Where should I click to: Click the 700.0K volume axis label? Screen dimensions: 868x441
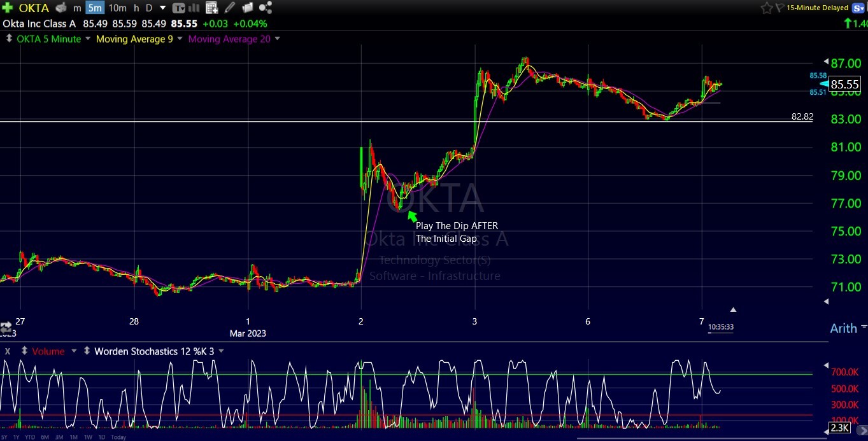pyautogui.click(x=844, y=371)
